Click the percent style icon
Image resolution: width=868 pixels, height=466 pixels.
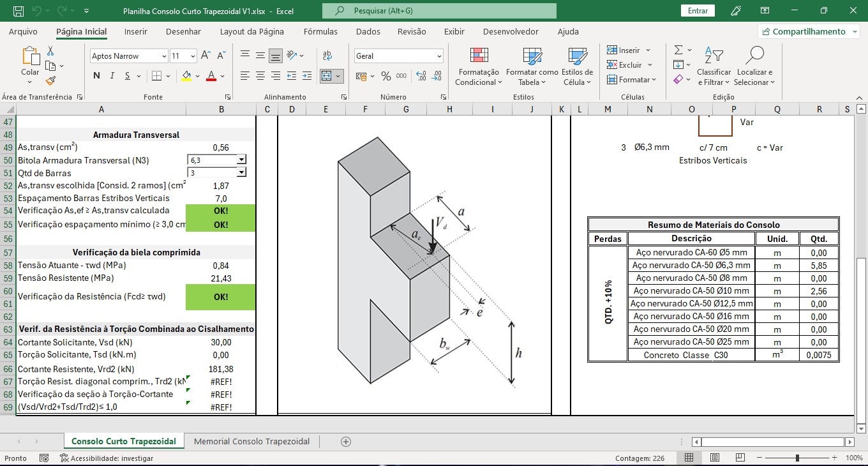(x=385, y=76)
